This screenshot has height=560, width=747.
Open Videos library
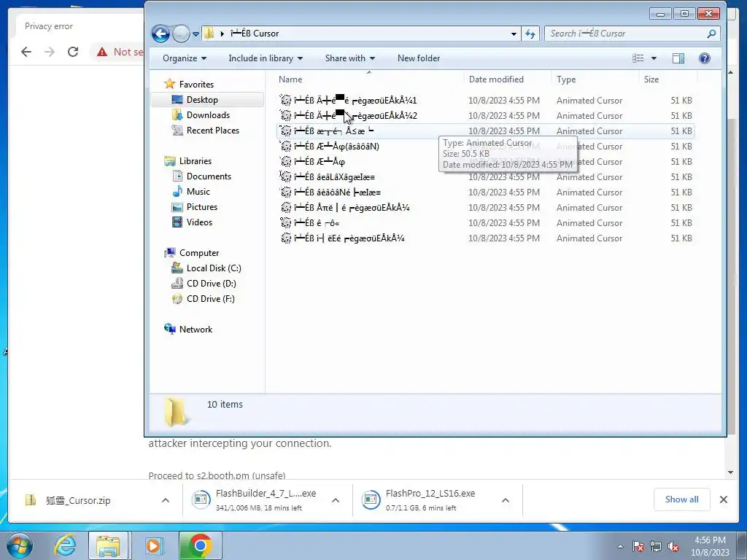(199, 222)
